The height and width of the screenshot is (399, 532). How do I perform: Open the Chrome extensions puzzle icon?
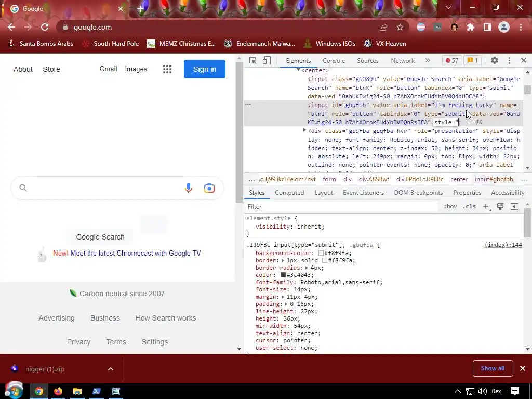[x=471, y=27]
